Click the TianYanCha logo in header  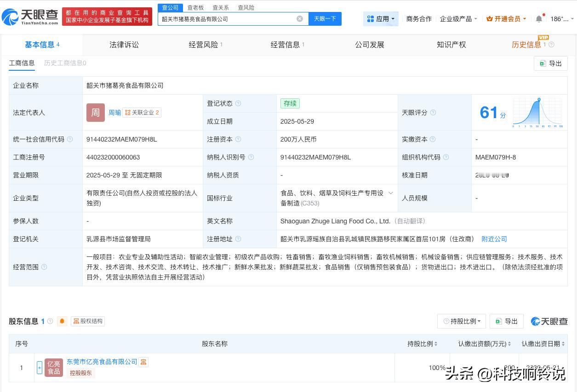pos(30,17)
